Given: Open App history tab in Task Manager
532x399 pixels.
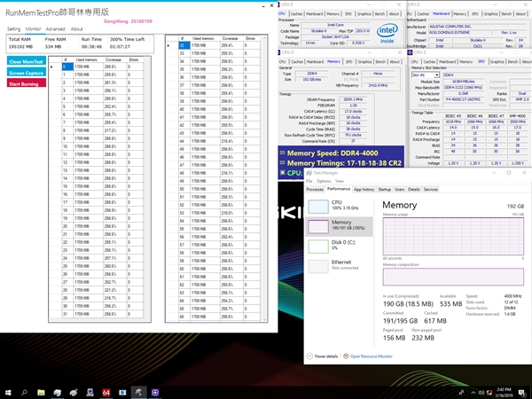Looking at the screenshot, I should click(364, 190).
